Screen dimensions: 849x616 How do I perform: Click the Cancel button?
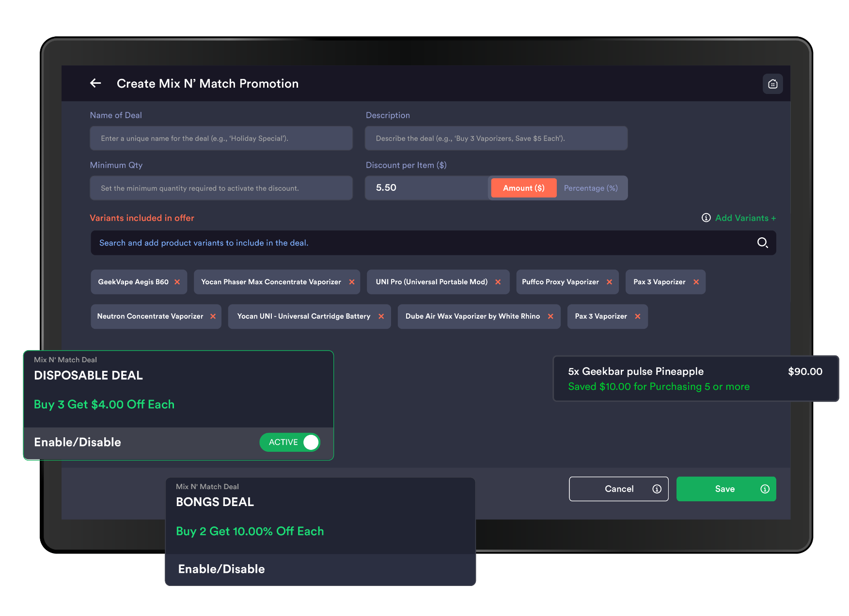click(x=618, y=489)
